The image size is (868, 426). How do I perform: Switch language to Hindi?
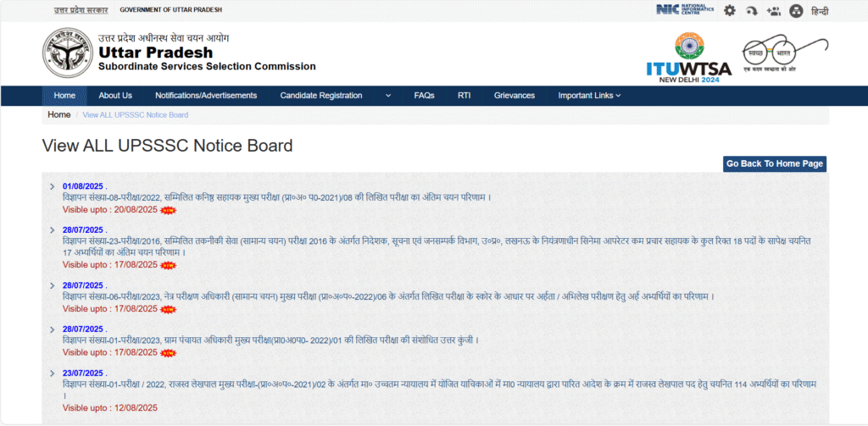pos(820,10)
